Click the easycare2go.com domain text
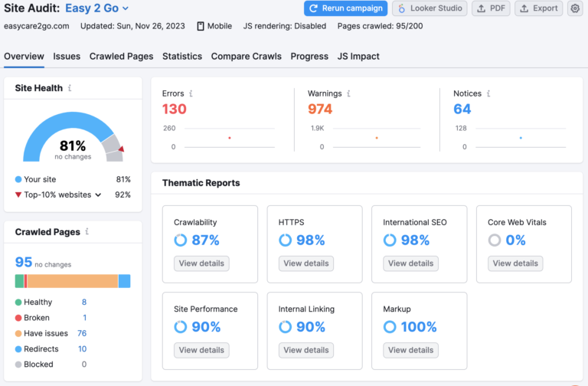The image size is (588, 386). (x=37, y=26)
